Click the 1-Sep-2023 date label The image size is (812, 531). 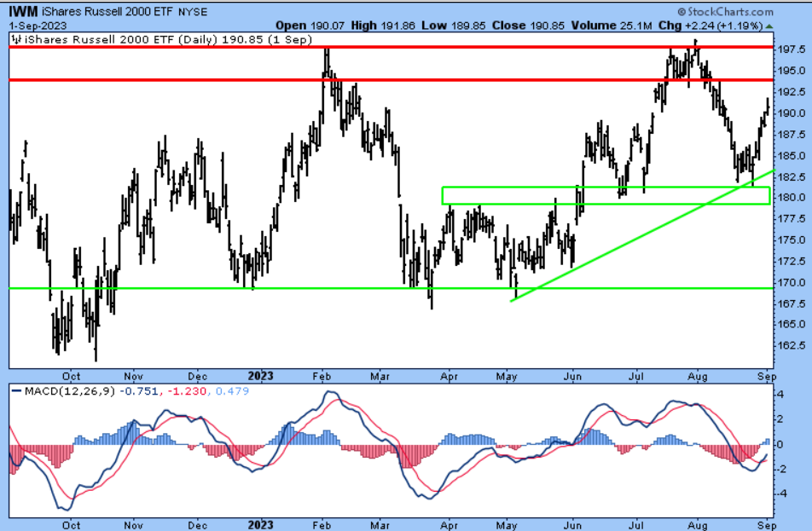point(38,26)
